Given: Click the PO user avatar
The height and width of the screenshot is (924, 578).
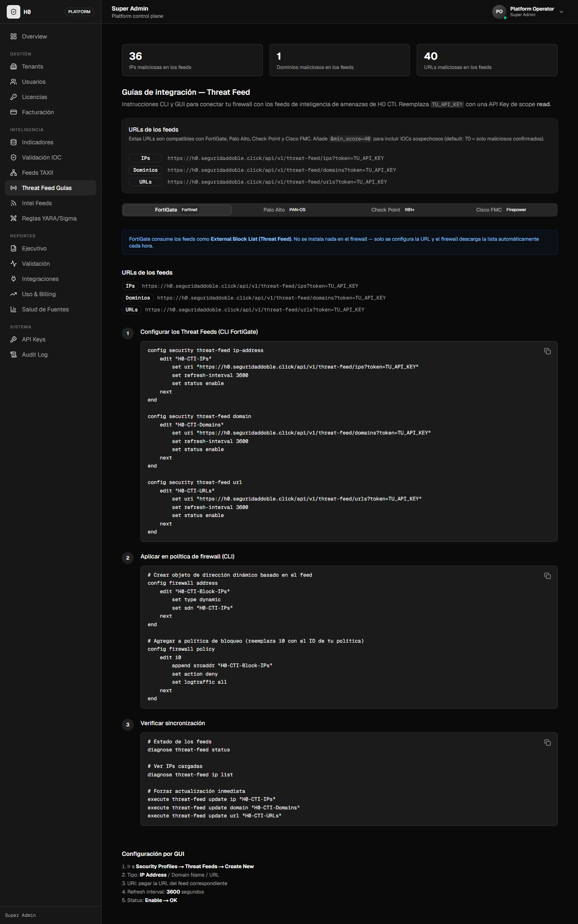Looking at the screenshot, I should (499, 12).
